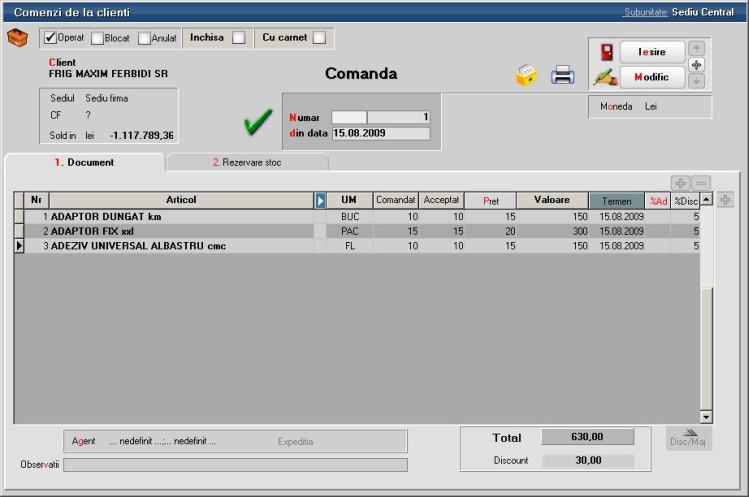
Task: Open the yellow document box icon
Action: coord(526,75)
